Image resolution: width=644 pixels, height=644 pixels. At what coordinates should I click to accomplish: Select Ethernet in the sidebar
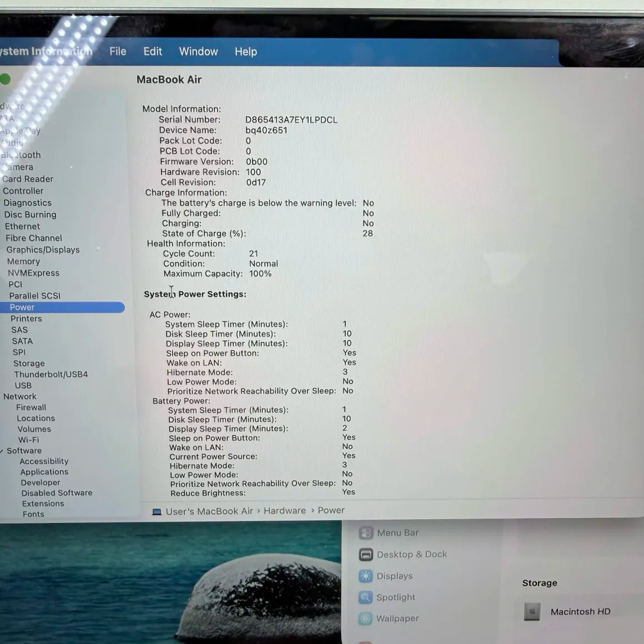tap(23, 227)
